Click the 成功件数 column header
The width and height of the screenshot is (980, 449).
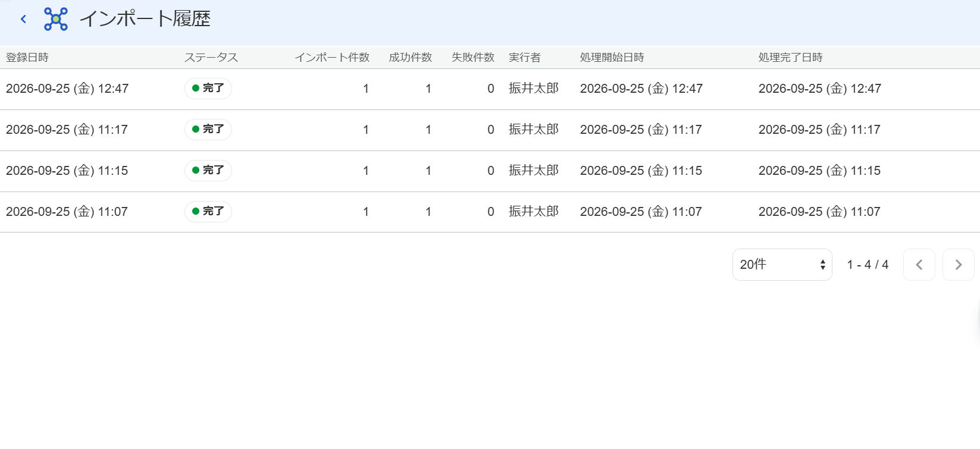point(411,58)
